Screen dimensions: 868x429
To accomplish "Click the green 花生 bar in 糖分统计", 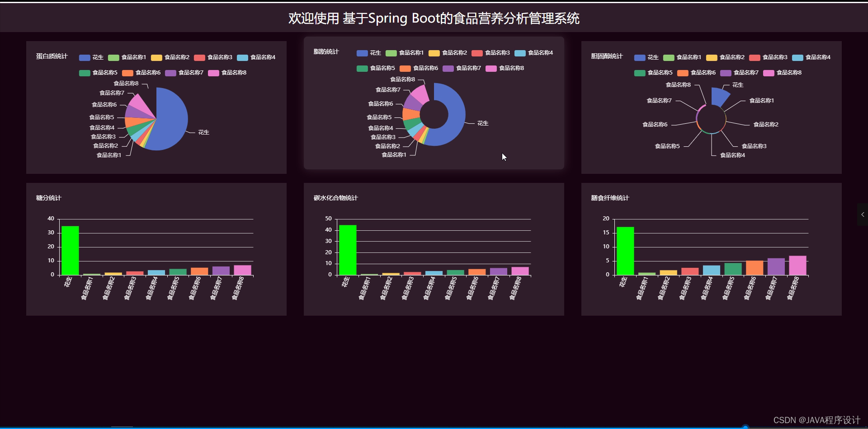I will pos(70,250).
